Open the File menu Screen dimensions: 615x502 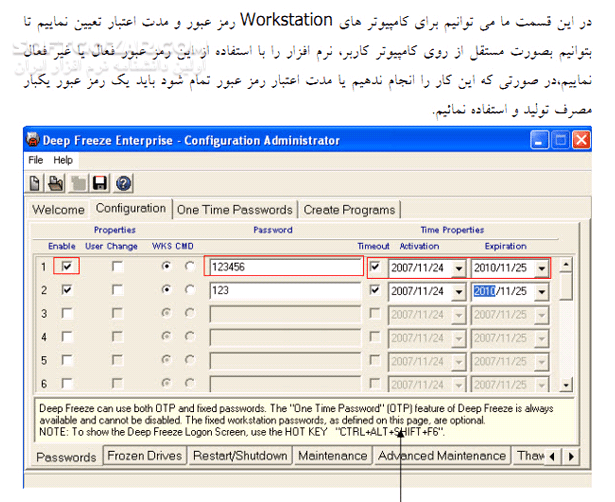36,160
